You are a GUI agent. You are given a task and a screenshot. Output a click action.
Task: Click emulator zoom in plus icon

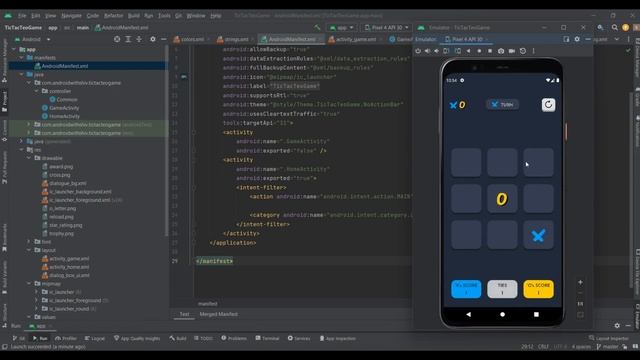pos(580,282)
